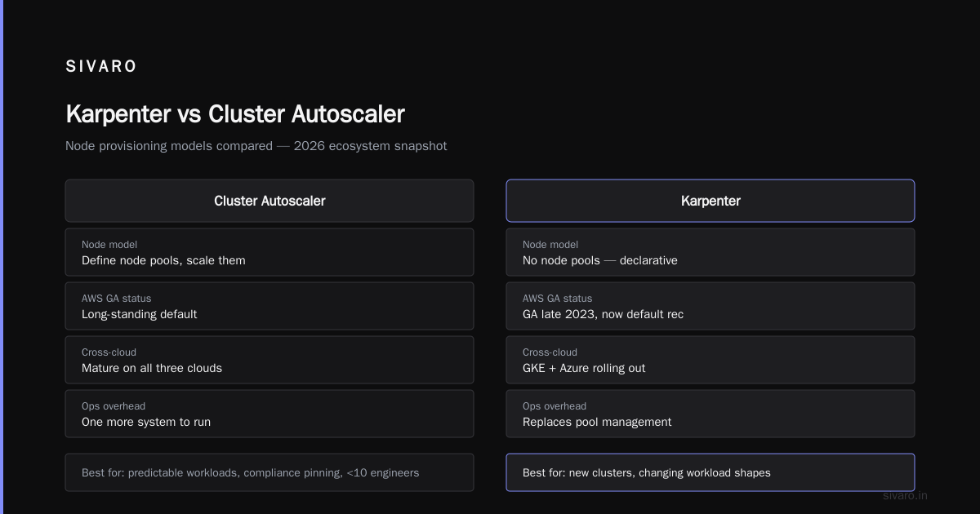Screen dimensions: 980x514
Task: Click 'One more system to run' text
Action: [x=146, y=422]
